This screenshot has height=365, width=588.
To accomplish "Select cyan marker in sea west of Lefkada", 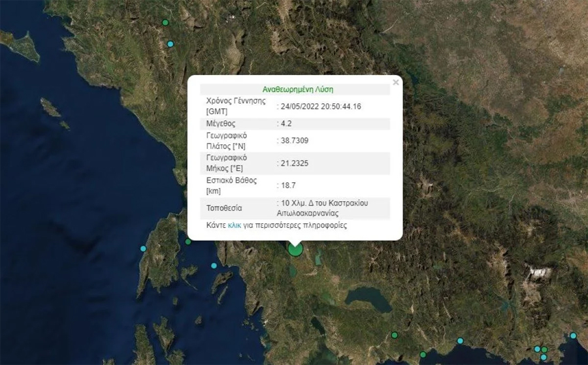I will [143, 248].
